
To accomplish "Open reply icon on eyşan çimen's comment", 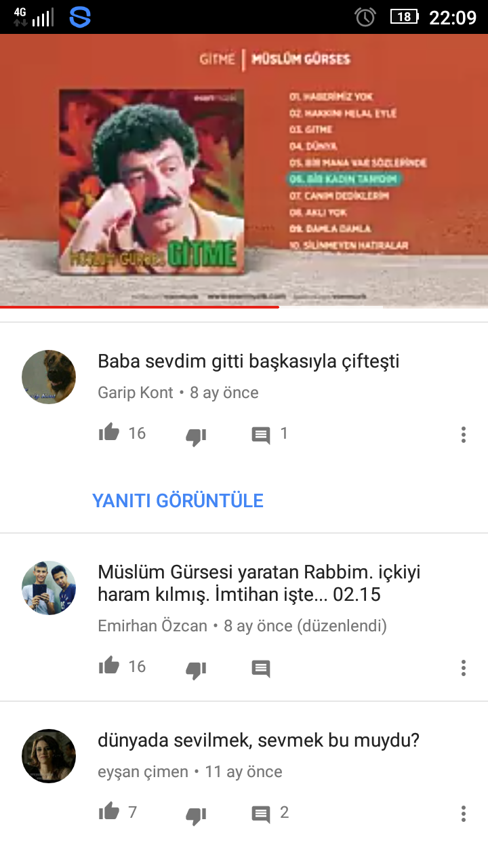I will click(261, 814).
